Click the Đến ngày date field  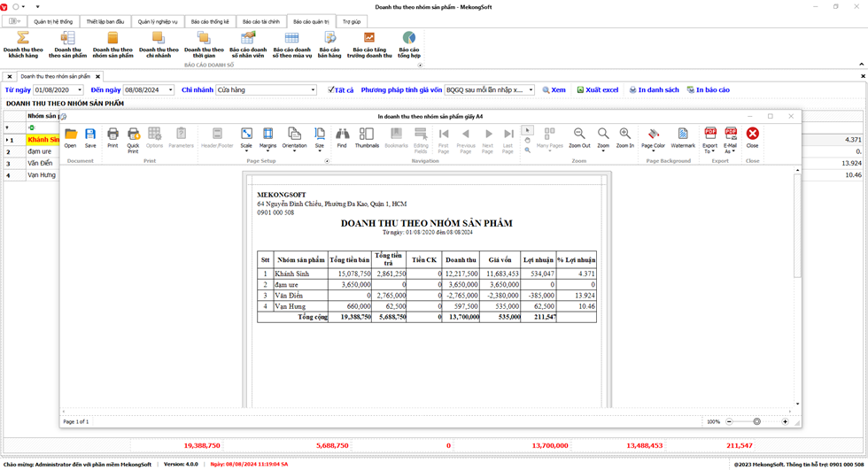coord(143,90)
